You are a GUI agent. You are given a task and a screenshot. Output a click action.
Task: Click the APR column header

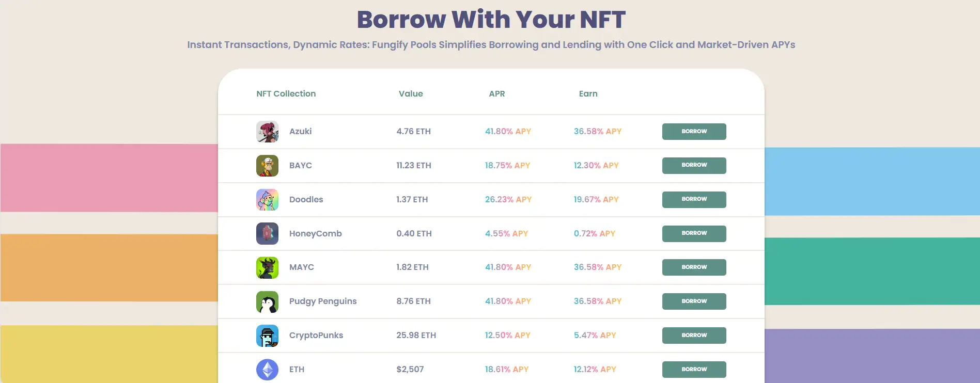coord(496,93)
